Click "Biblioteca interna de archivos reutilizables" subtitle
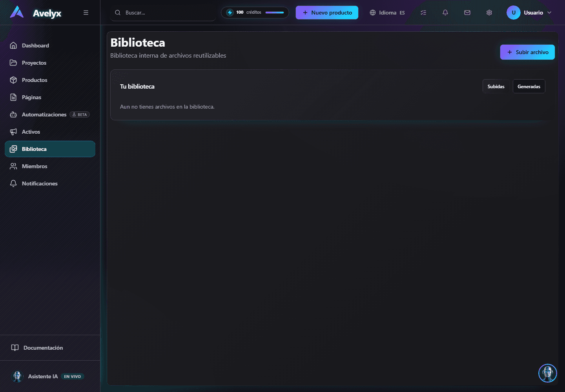The image size is (565, 392). 168,56
